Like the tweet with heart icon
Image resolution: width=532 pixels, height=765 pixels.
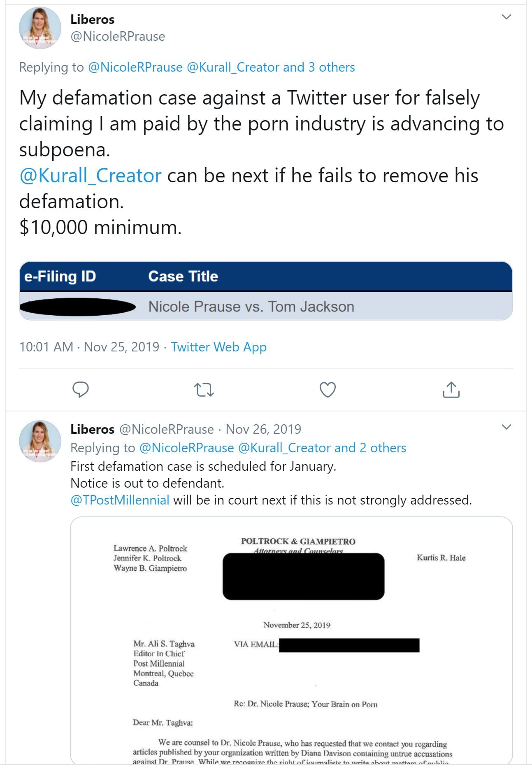tap(328, 389)
